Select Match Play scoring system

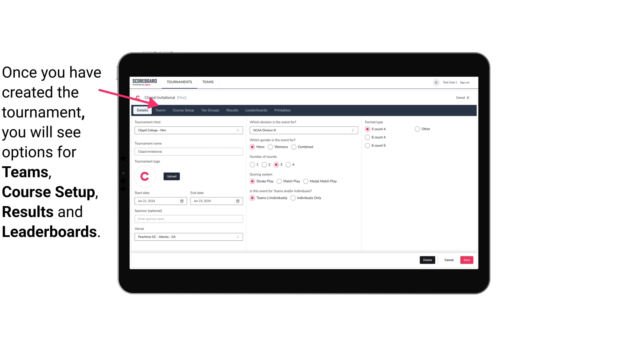click(279, 181)
